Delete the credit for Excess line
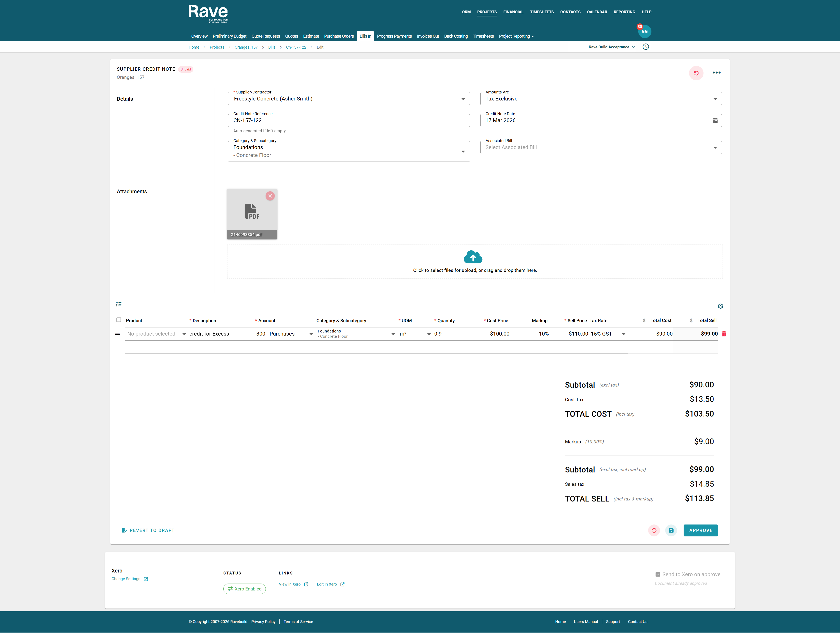This screenshot has width=840, height=633. [x=723, y=334]
